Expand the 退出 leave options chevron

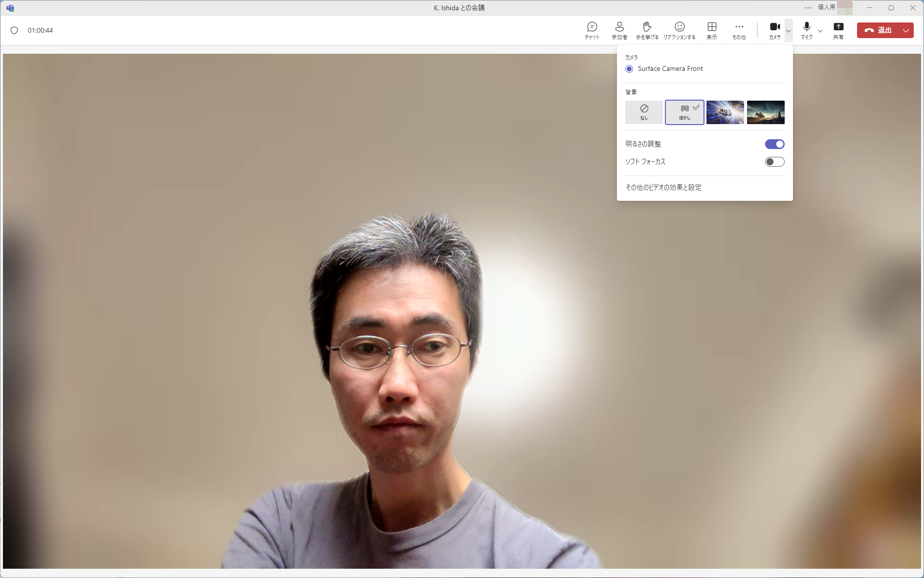click(x=905, y=30)
